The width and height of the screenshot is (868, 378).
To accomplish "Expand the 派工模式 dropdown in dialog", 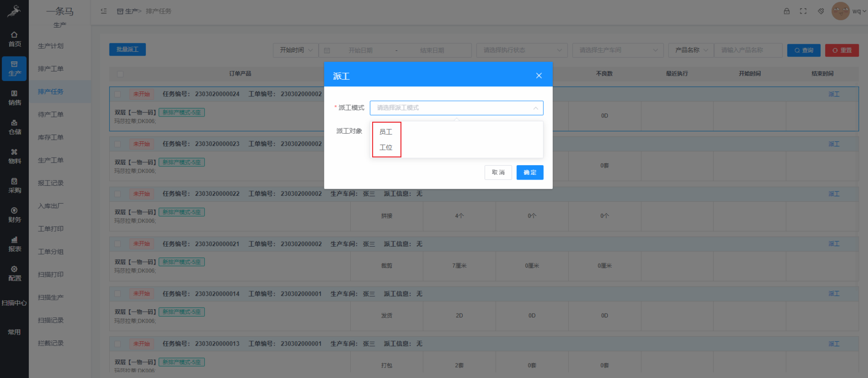I will pos(456,108).
